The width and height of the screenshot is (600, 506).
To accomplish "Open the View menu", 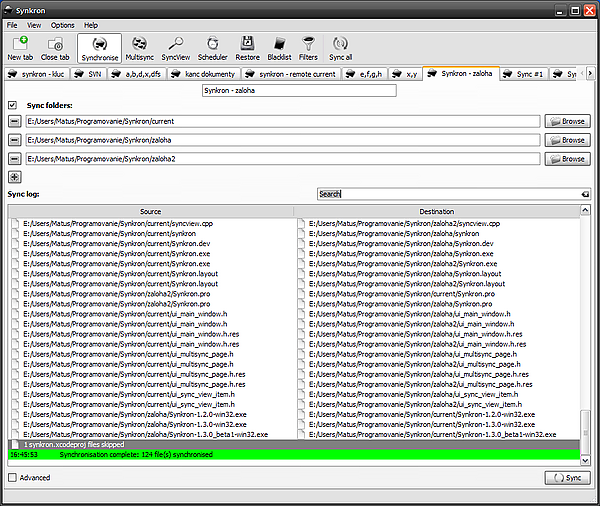I will tap(34, 25).
